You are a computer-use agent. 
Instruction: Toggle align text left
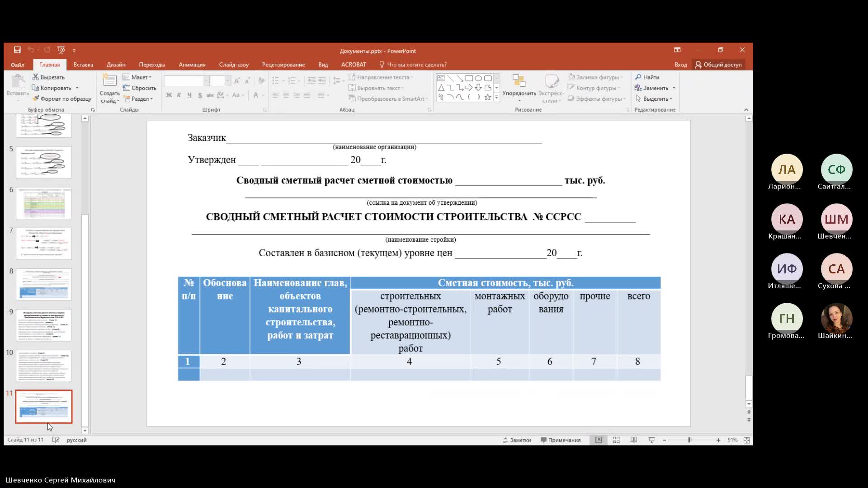pos(276,95)
